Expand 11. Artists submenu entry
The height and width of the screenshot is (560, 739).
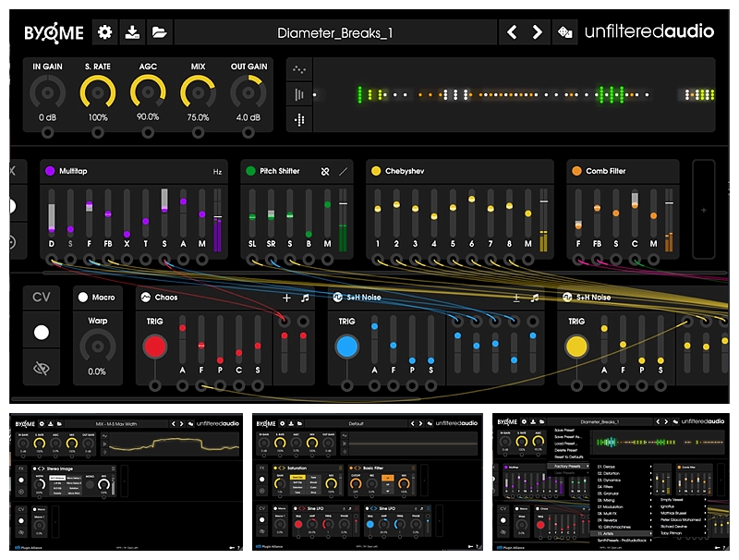(x=621, y=533)
